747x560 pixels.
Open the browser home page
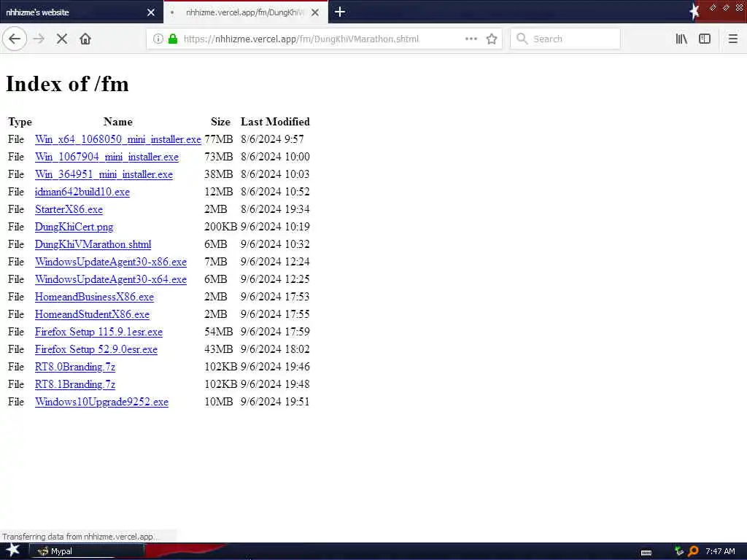pyautogui.click(x=85, y=39)
